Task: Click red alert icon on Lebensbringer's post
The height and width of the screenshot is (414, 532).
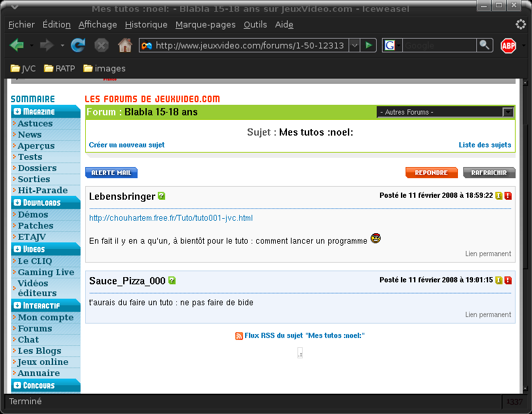Action: click(x=508, y=196)
